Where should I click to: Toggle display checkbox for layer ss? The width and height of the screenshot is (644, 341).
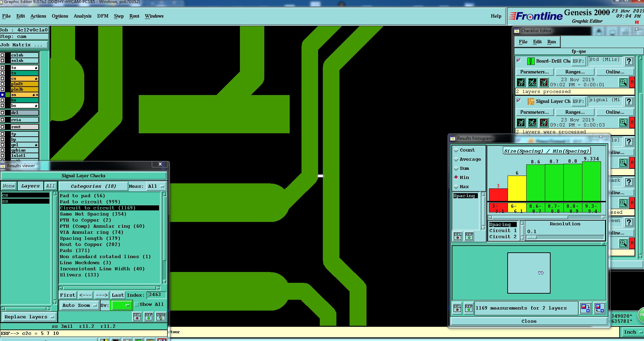pos(2,95)
